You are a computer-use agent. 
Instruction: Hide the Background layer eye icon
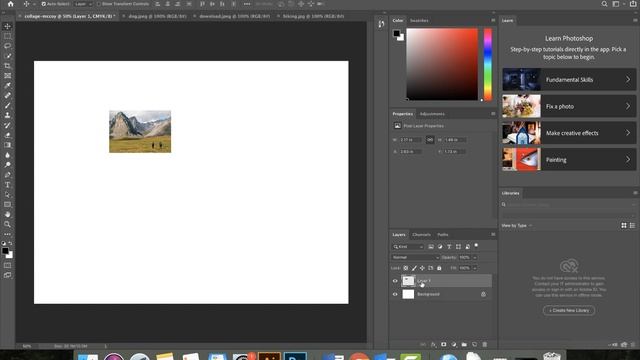coord(395,294)
